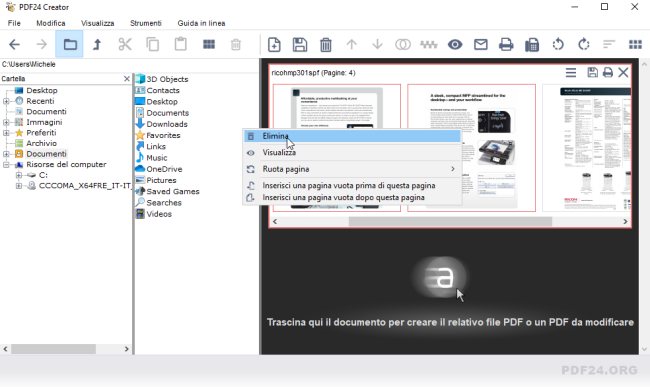This screenshot has height=387, width=650.
Task: Insert blank page prima di questa pagina
Action: tap(352, 186)
